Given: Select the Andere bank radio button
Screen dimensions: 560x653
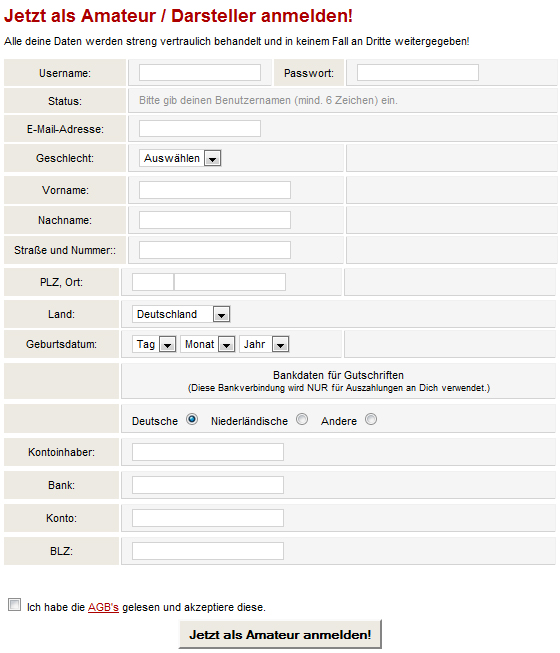Looking at the screenshot, I should [371, 419].
